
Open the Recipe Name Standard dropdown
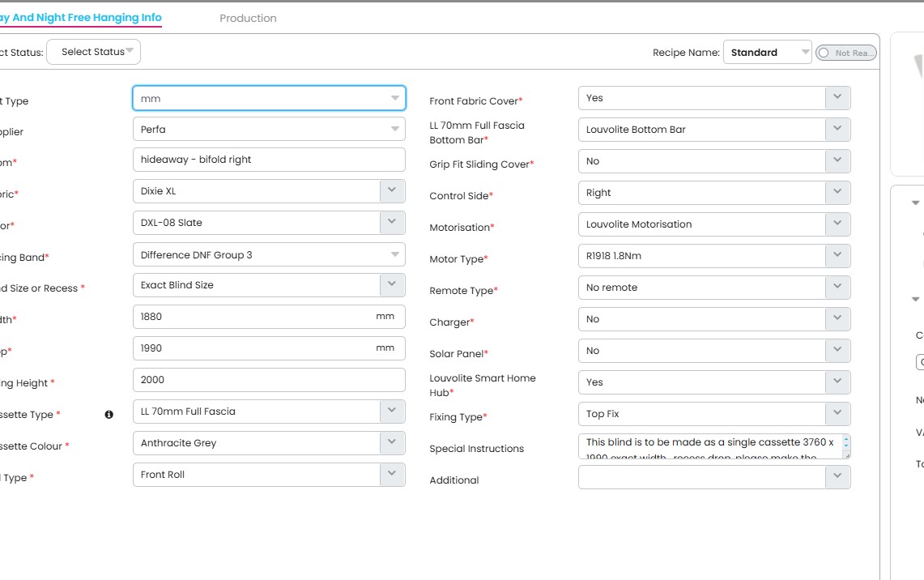(x=767, y=53)
